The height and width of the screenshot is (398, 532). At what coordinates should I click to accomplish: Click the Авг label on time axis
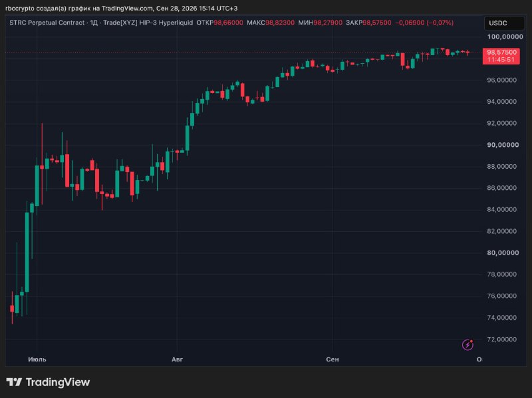177,359
